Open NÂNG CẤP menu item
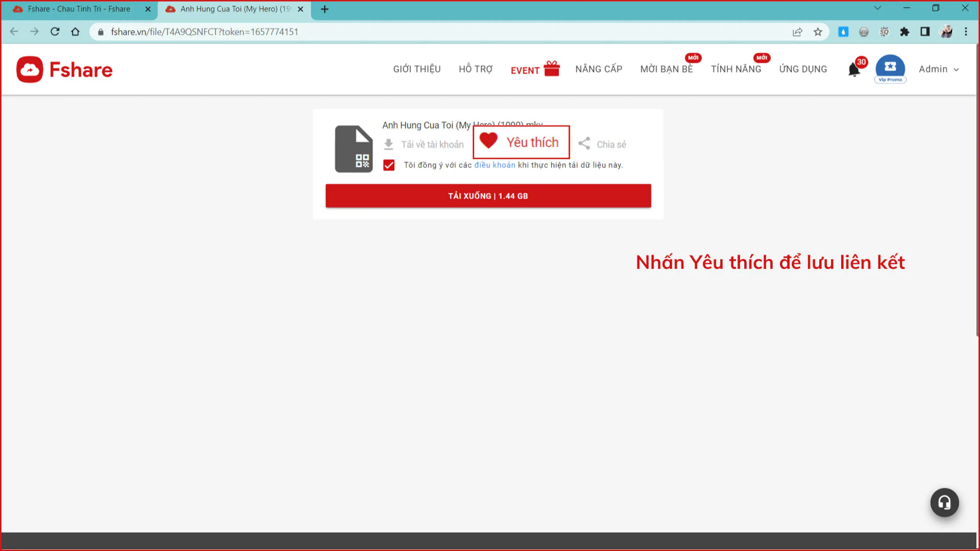This screenshot has width=980, height=551. pos(599,69)
